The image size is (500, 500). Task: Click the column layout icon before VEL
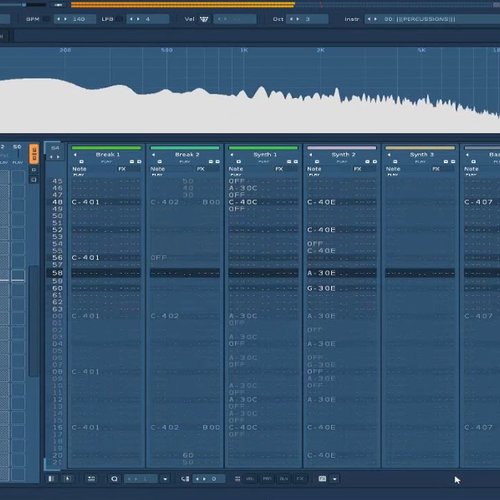point(237,479)
